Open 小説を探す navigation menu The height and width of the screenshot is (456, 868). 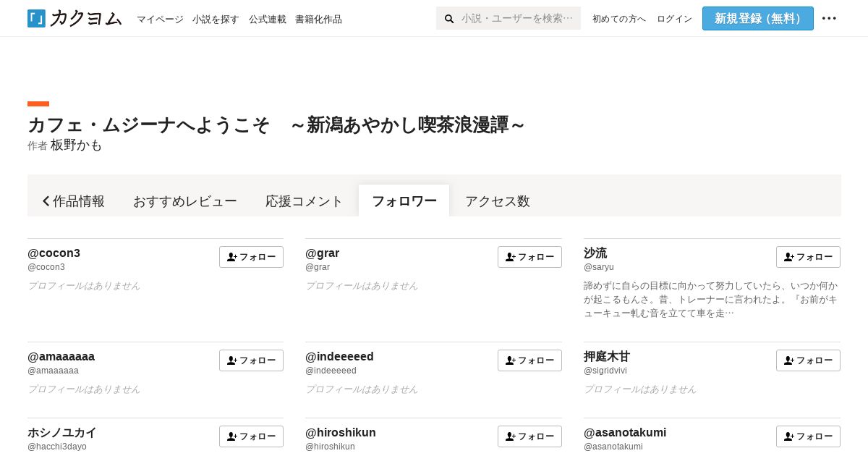[x=216, y=20]
